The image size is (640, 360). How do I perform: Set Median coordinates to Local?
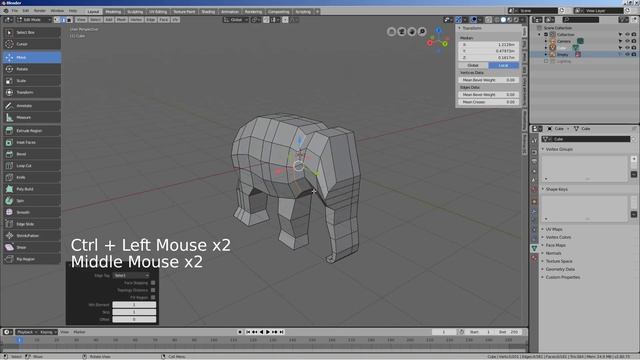click(x=504, y=65)
